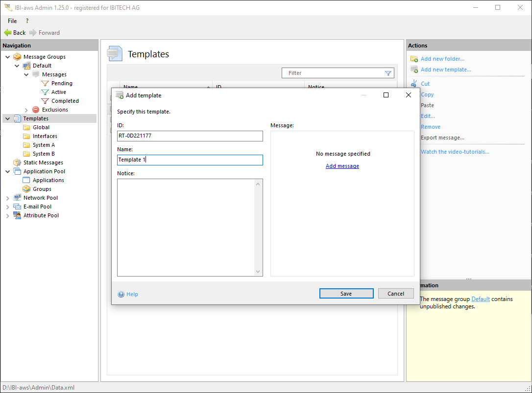Select the Static Messages icon
This screenshot has height=393, width=532.
pos(17,162)
